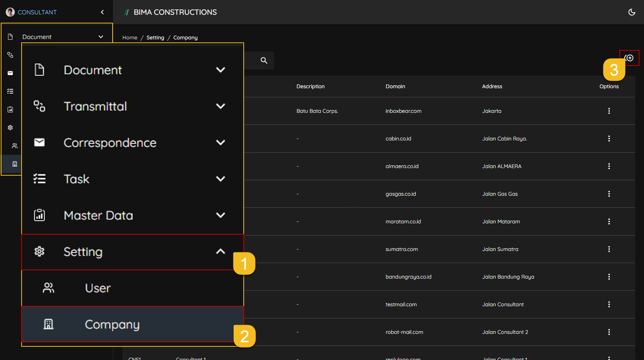Click the consultant profile avatar
The image size is (644, 360).
coord(10,12)
